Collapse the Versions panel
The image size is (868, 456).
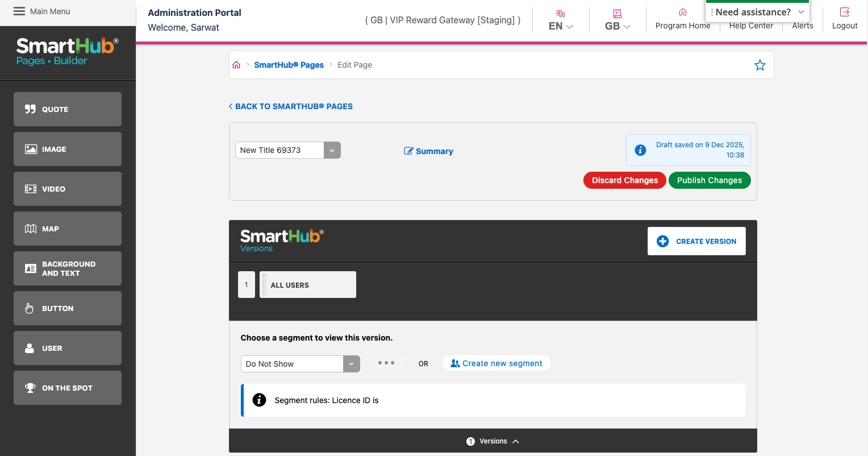(x=516, y=441)
